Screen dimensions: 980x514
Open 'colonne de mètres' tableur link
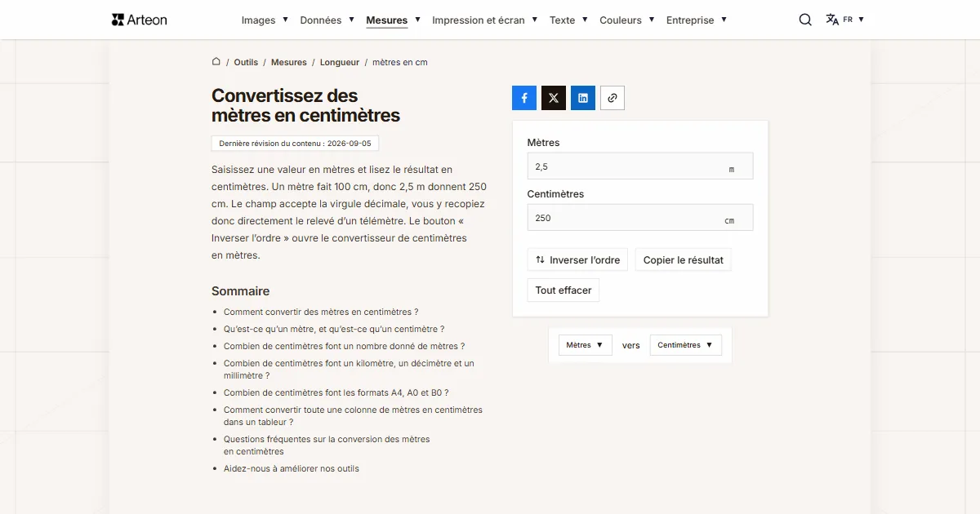pyautogui.click(x=353, y=416)
